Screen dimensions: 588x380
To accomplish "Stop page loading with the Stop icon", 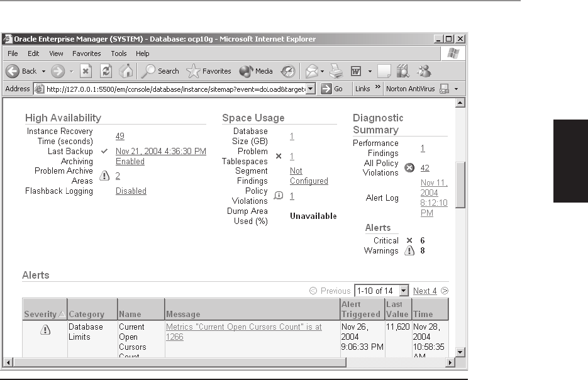I will 86,71.
